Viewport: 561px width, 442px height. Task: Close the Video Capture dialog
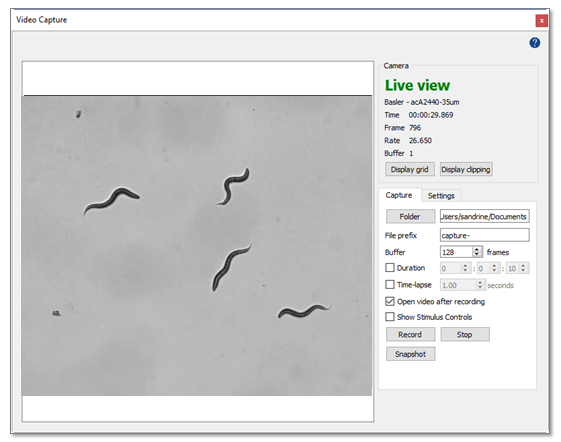coord(541,21)
